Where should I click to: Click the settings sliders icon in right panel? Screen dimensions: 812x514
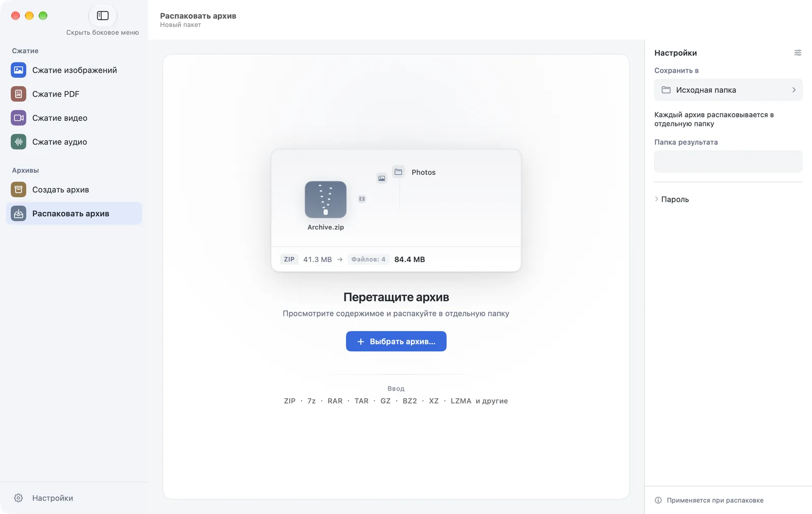click(798, 53)
